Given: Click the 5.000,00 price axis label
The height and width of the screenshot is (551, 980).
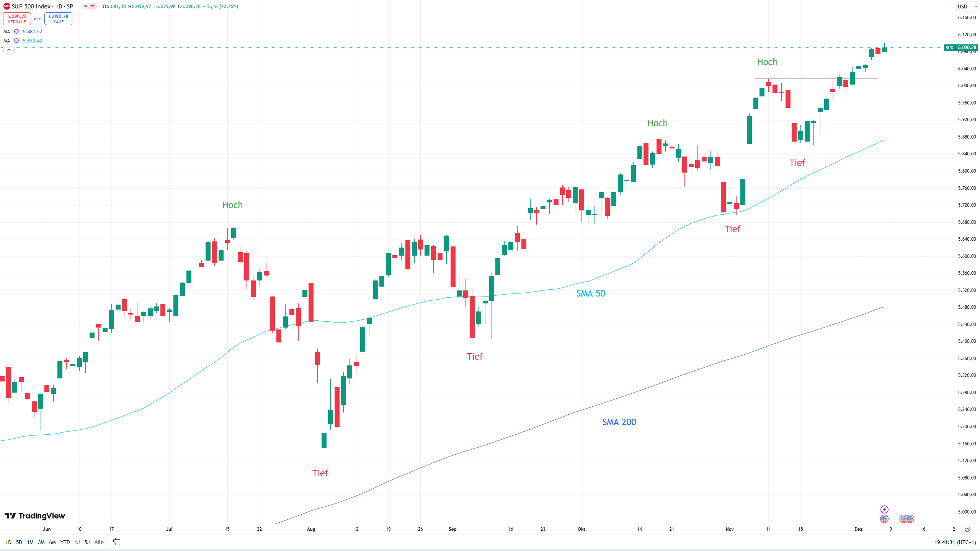Looking at the screenshot, I should click(x=967, y=512).
